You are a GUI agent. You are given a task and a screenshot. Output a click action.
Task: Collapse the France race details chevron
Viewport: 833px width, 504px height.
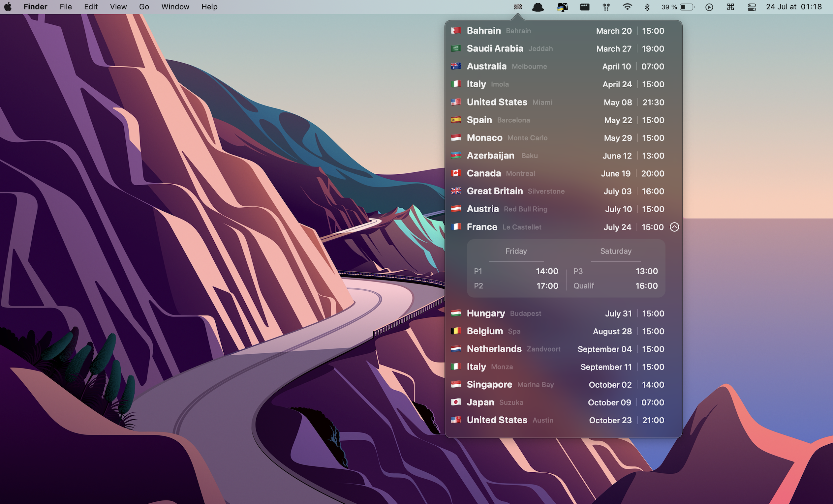(x=674, y=227)
